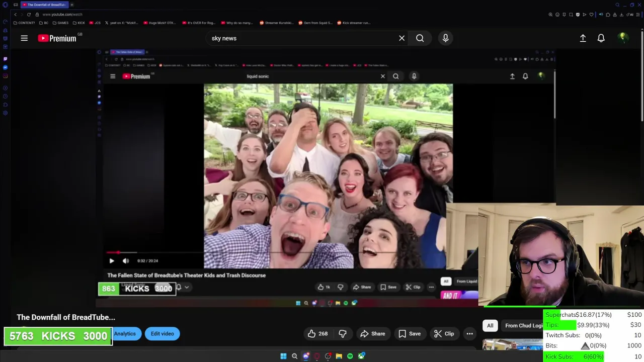Like the embedded Fallen State video
This screenshot has width=644, height=362.
coord(324,287)
